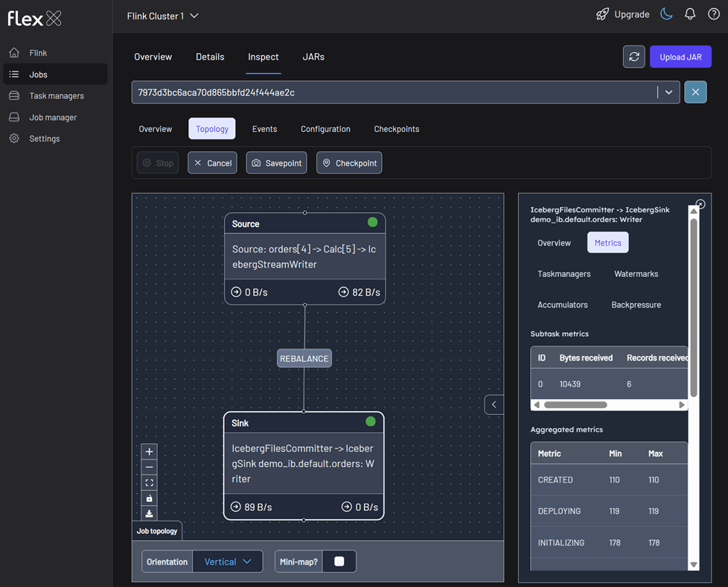Image resolution: width=728 pixels, height=587 pixels.
Task: Expand the job ID selector dropdown arrow
Action: click(x=668, y=92)
